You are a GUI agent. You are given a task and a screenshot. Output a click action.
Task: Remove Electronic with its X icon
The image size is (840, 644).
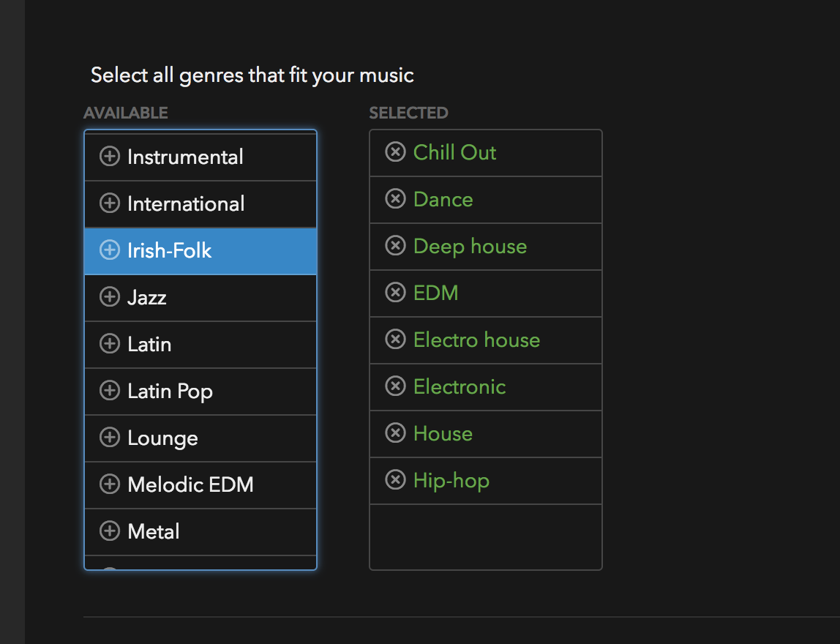[395, 386]
